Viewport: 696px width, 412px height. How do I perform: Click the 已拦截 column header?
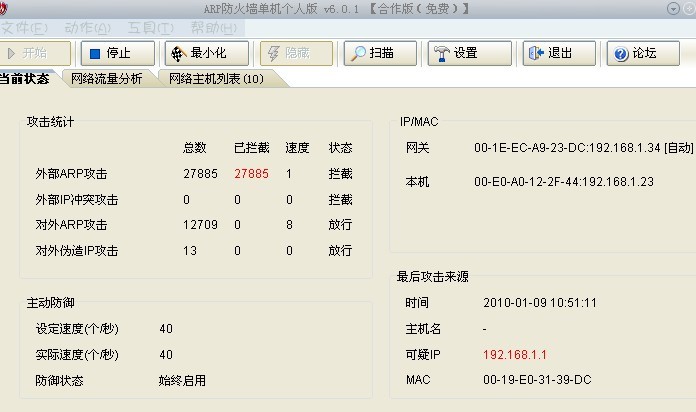click(x=252, y=148)
